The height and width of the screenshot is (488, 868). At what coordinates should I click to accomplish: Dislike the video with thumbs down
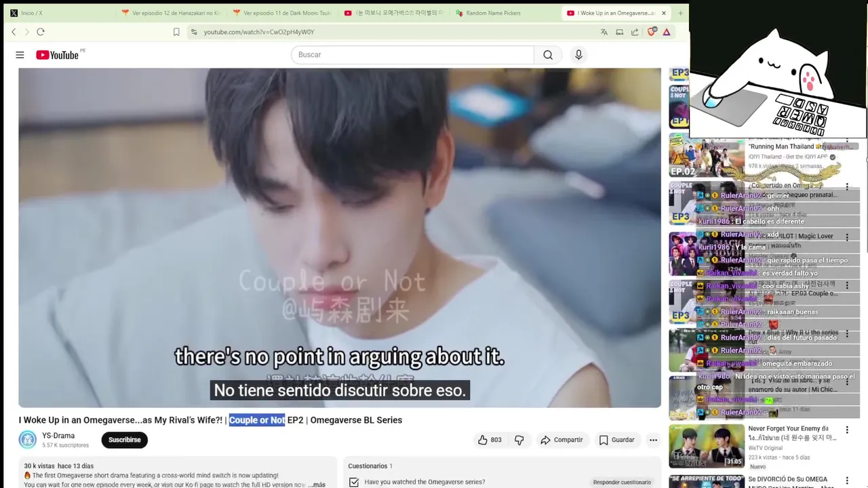click(x=519, y=440)
